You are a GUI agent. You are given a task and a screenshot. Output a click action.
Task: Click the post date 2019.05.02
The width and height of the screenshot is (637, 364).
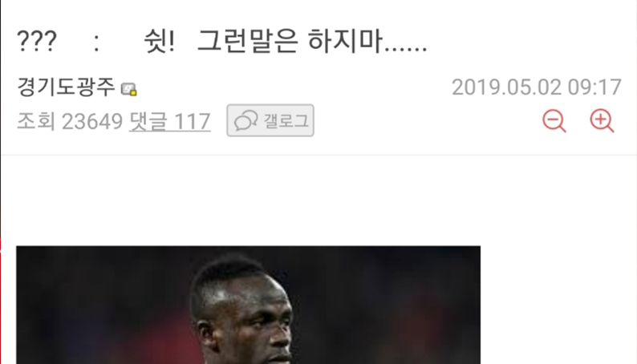point(506,87)
